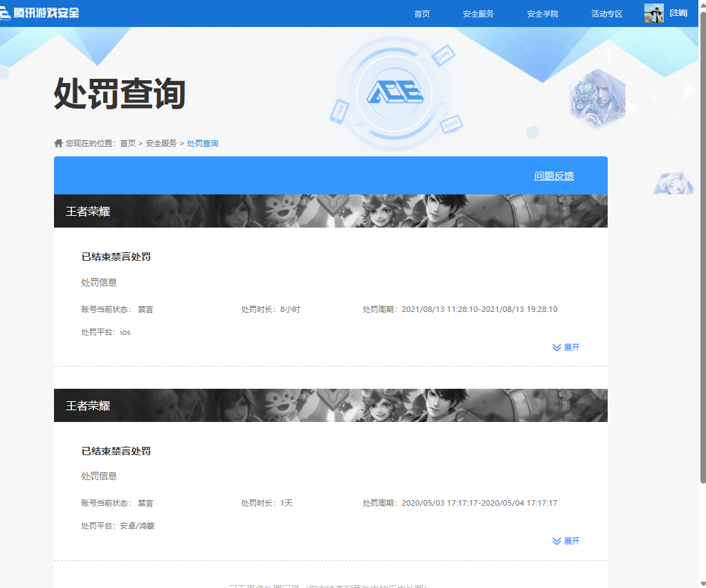706x588 pixels.
Task: Click the 处罚查询 page title
Action: [120, 93]
